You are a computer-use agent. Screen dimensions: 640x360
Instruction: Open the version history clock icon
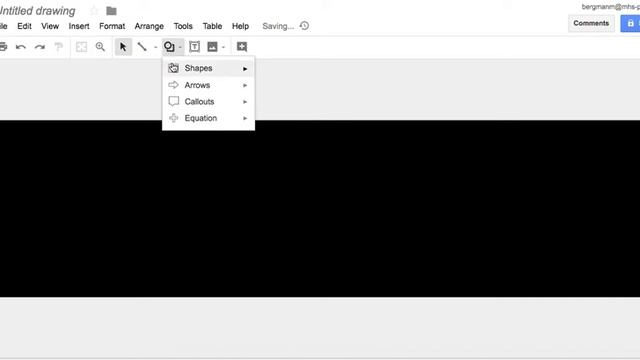tap(304, 26)
